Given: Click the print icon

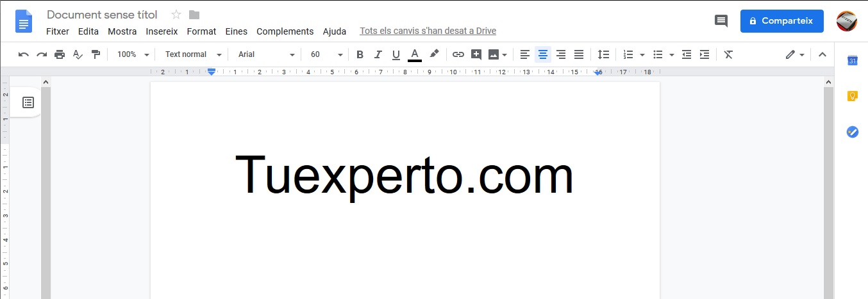Looking at the screenshot, I should click(x=60, y=54).
